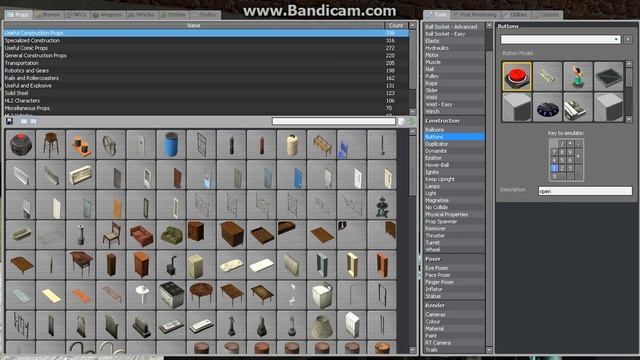Image resolution: width=640 pixels, height=360 pixels.
Task: Spawn the green couch prop
Action: [x=171, y=235]
